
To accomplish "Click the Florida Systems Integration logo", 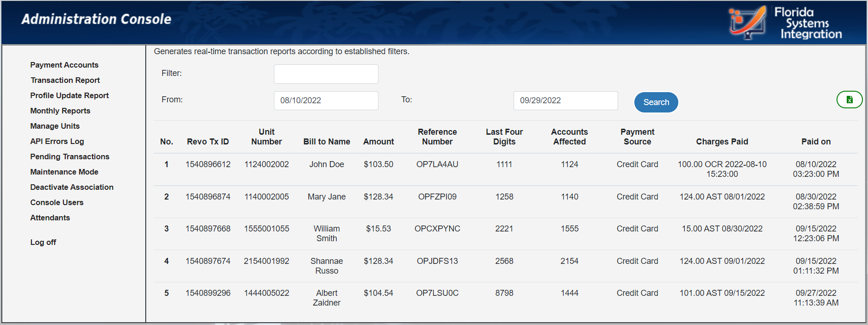I will pos(785,23).
